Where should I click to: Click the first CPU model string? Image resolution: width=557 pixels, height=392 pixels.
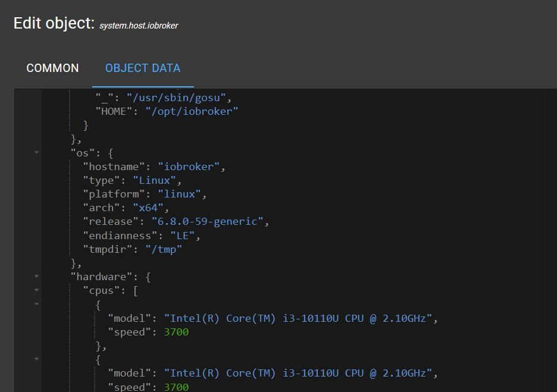point(298,318)
